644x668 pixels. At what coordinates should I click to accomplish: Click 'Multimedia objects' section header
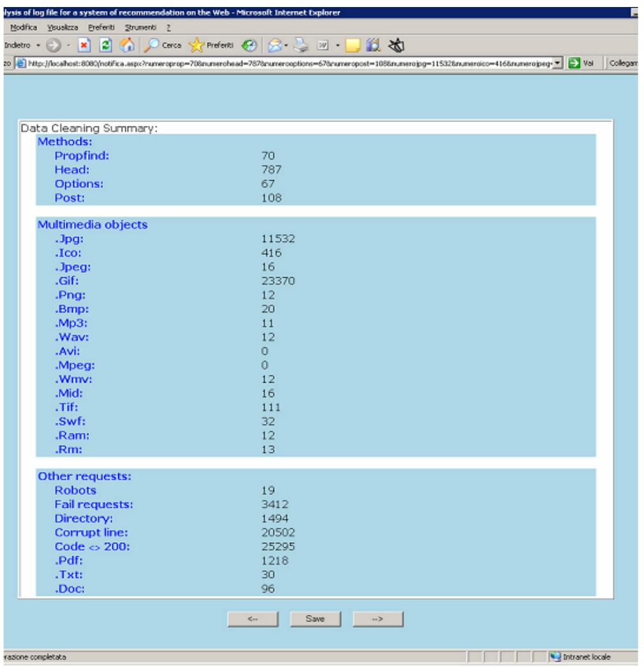(93, 225)
